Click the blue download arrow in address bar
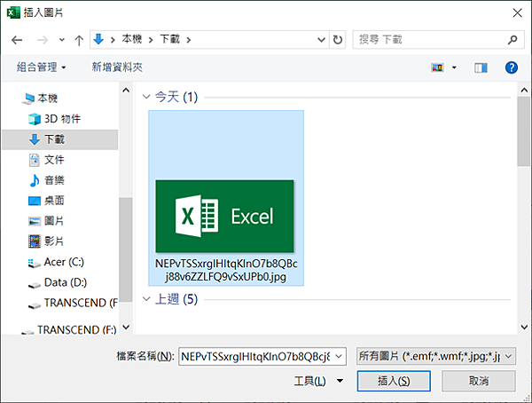The height and width of the screenshot is (403, 532). [98, 39]
